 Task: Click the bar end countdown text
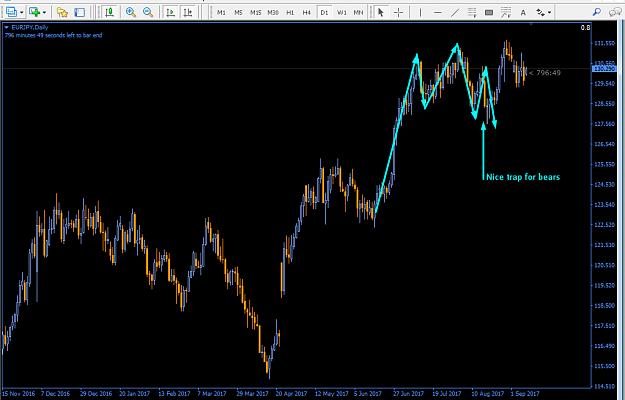(x=53, y=35)
